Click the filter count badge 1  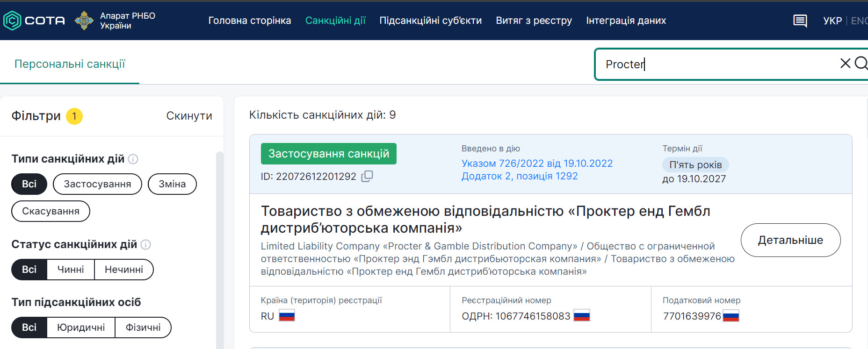74,116
